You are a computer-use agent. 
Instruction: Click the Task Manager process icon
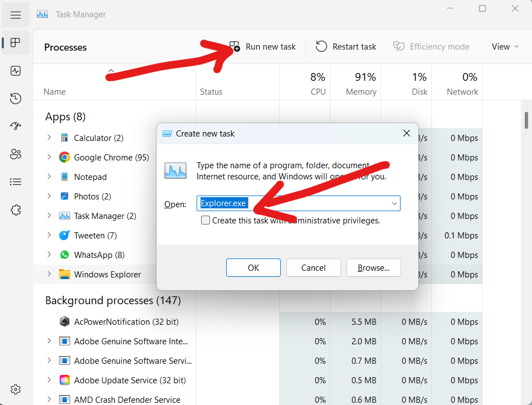tap(64, 216)
